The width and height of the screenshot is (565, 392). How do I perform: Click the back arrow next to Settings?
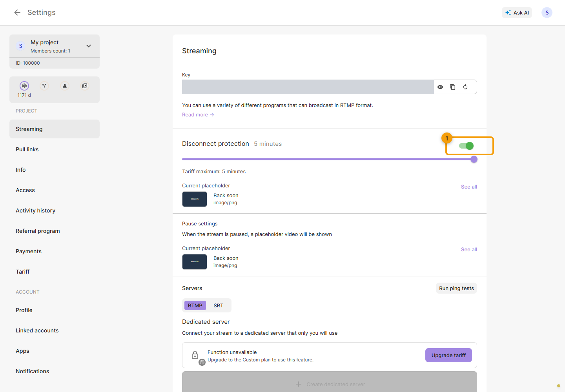click(17, 13)
